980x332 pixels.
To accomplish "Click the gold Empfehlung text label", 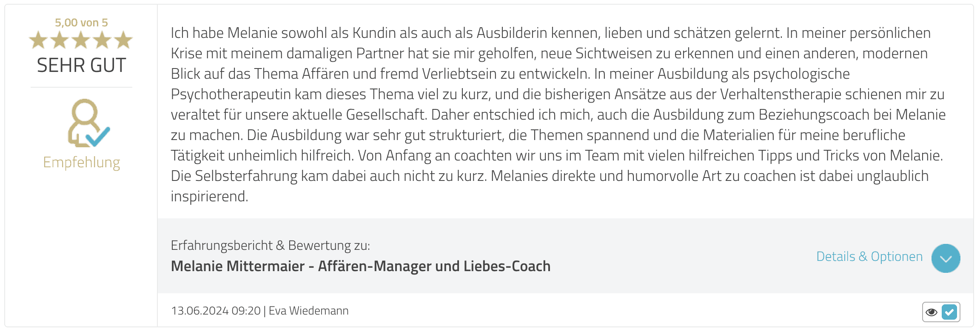I will (x=82, y=163).
